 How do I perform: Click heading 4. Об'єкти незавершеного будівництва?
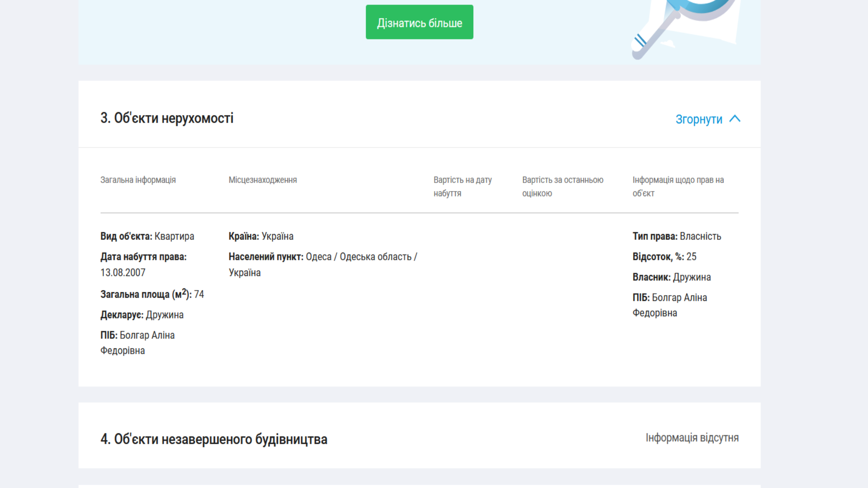point(213,439)
